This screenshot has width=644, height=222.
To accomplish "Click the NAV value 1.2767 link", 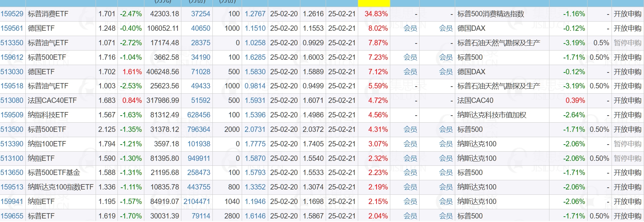I will pyautogui.click(x=255, y=14).
